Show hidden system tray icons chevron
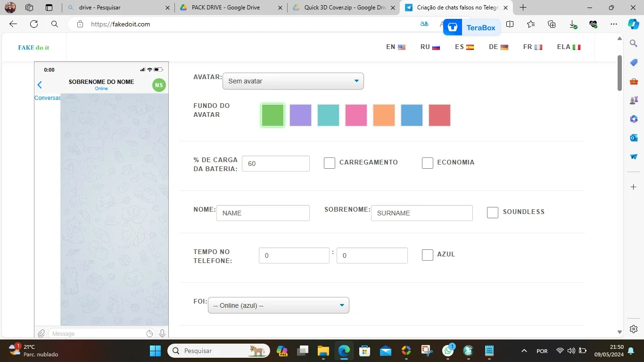Image resolution: width=644 pixels, height=362 pixels. point(524,351)
